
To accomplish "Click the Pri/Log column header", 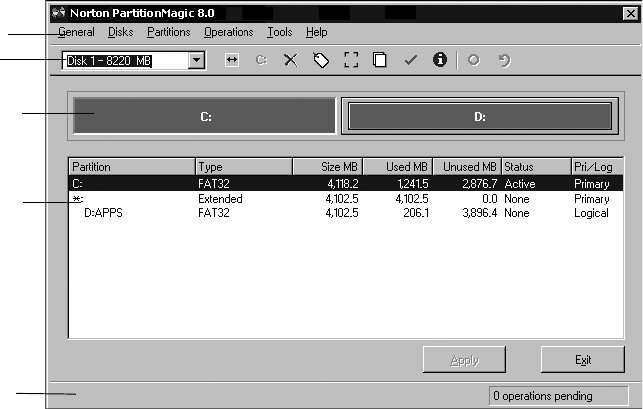I will (597, 167).
